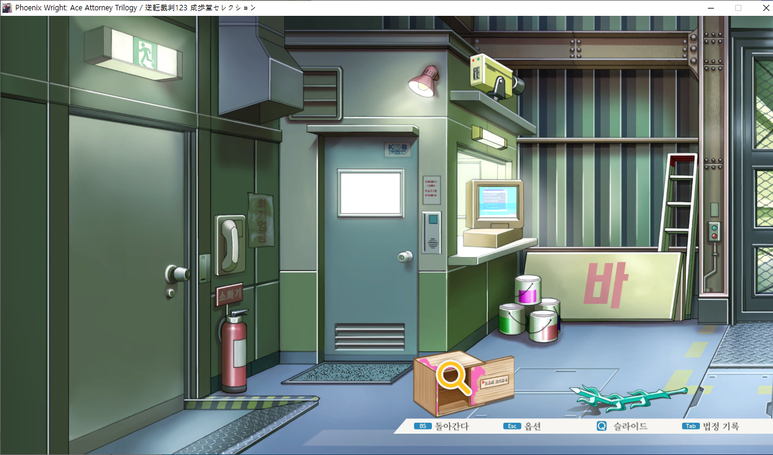773x455 pixels.
Task: Examine the broken green object on the floor
Action: click(628, 397)
